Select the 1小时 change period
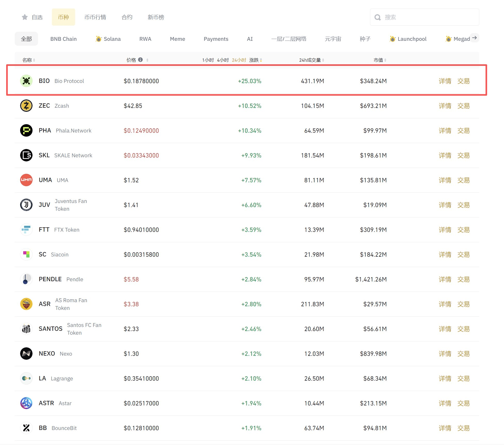Viewport: 504px width, 447px height. click(x=208, y=60)
